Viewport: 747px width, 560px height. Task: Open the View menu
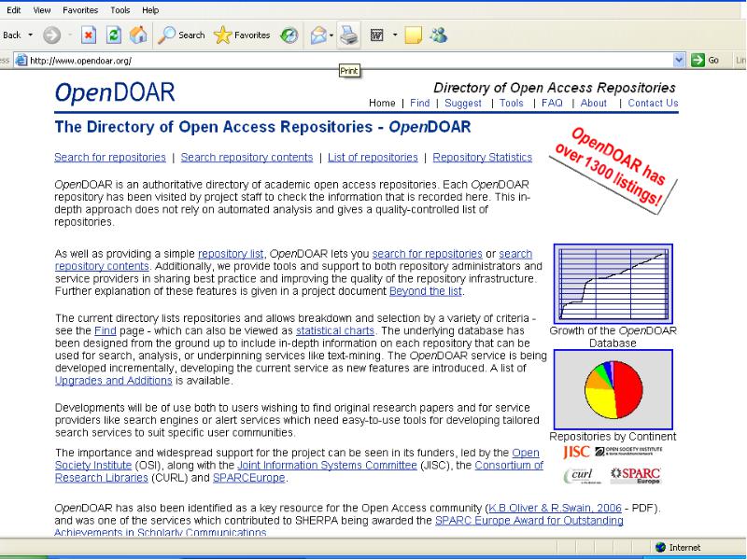[x=42, y=10]
